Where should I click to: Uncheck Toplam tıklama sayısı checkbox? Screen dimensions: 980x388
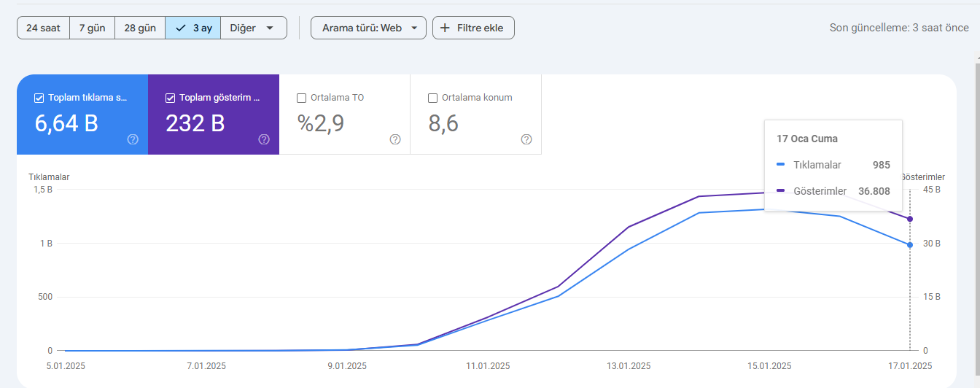[x=39, y=98]
